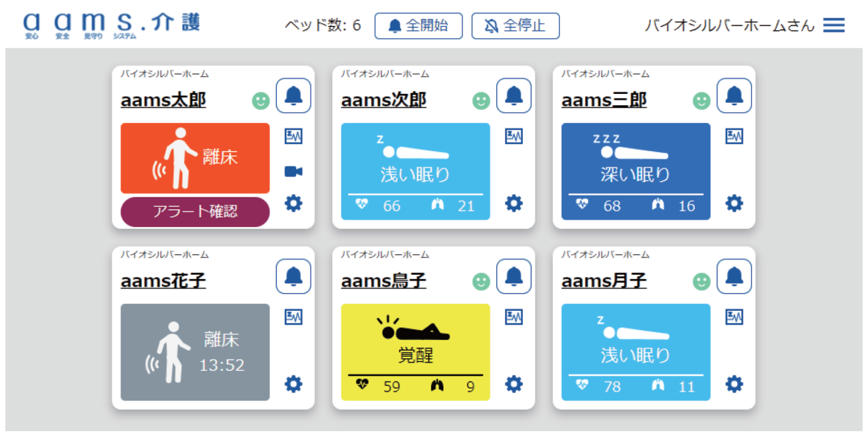Click the smiley status icon for aams三郎
The height and width of the screenshot is (436, 868).
(701, 101)
